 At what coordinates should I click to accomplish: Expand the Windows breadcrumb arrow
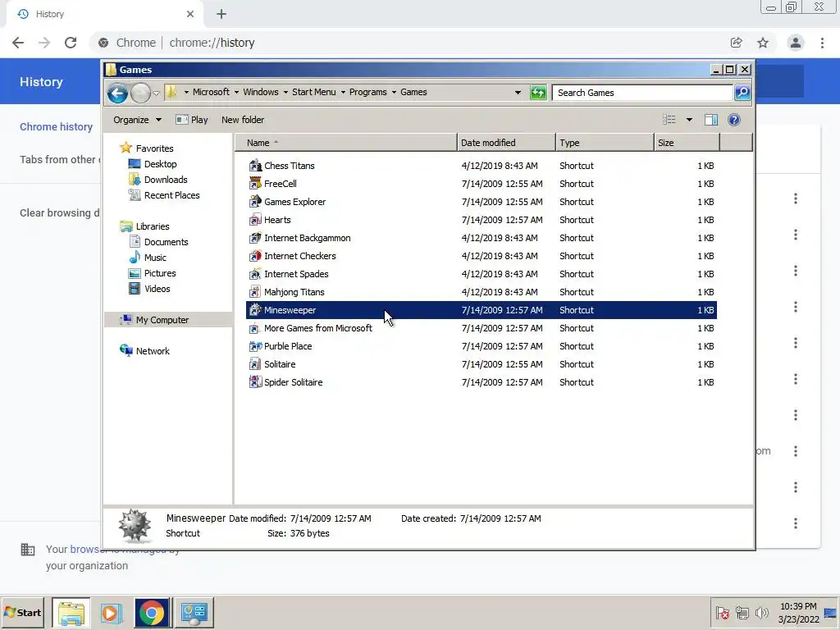coord(285,92)
